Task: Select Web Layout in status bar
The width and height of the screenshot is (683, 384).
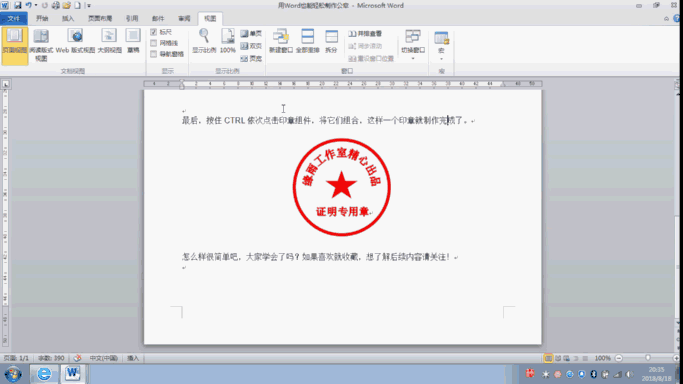Action: coord(567,358)
